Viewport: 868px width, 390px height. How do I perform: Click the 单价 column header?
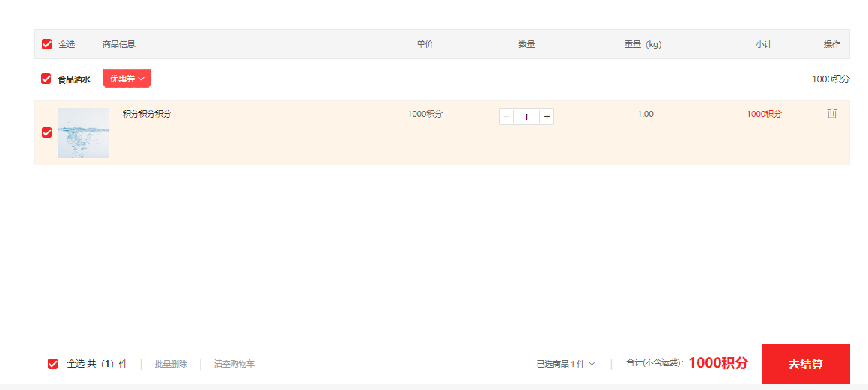(425, 44)
